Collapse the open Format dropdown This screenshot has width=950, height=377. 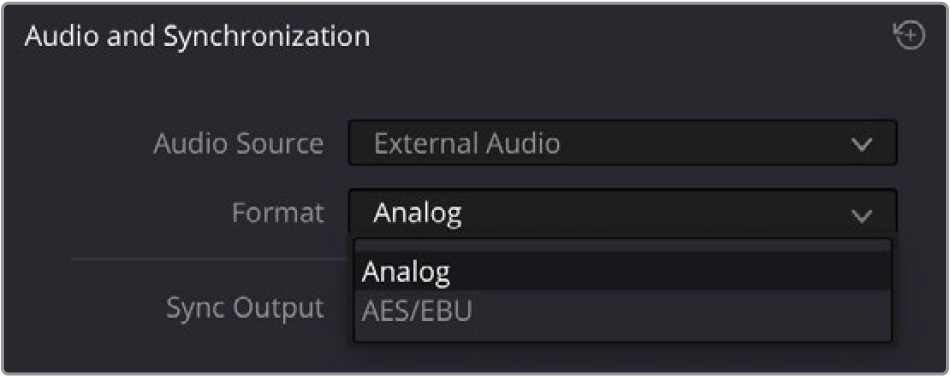pyautogui.click(x=622, y=213)
